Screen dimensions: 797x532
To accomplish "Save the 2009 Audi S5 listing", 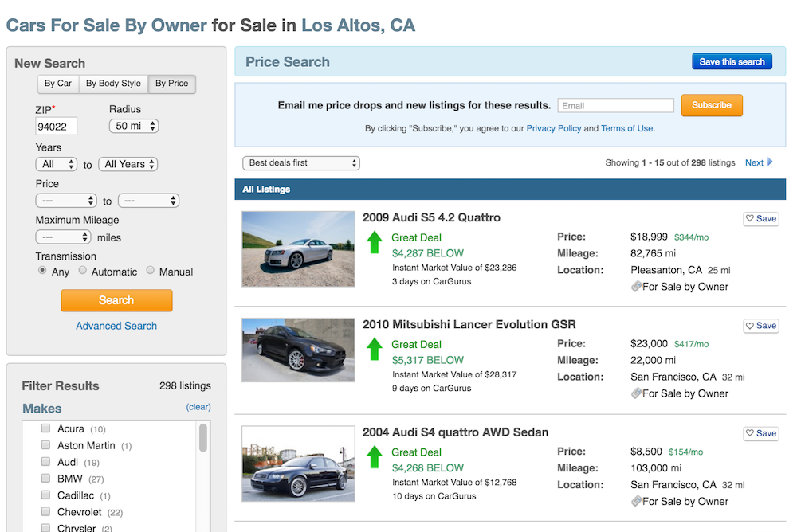I will point(761,218).
